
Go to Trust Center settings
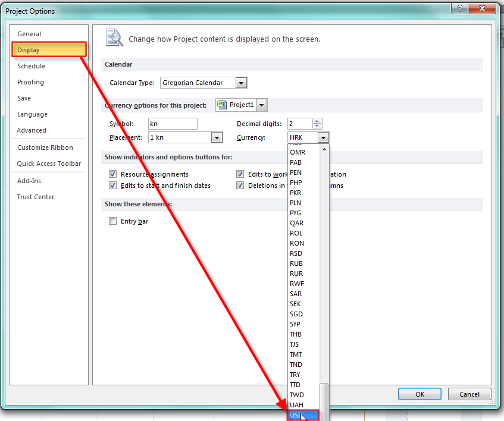[36, 197]
